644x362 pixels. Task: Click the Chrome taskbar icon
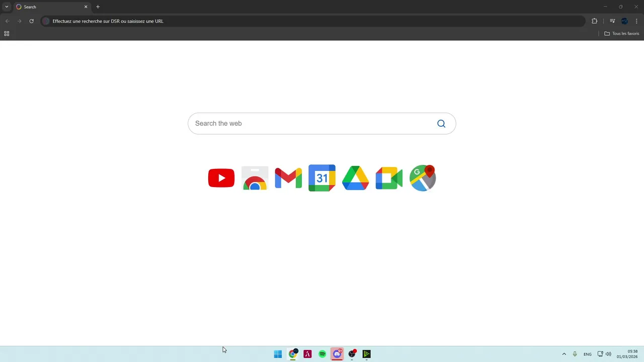293,354
